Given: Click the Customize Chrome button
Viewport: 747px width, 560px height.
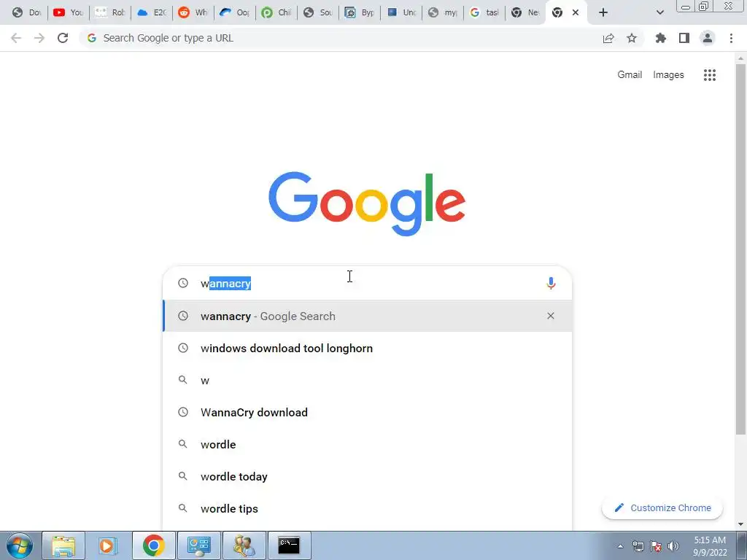Looking at the screenshot, I should tap(662, 508).
